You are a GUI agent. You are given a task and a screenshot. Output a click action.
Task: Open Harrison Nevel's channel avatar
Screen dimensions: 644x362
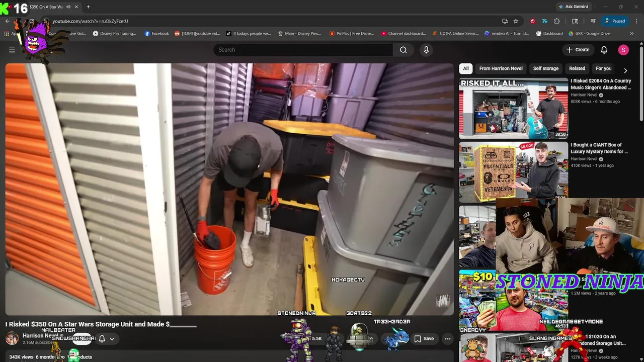tap(12, 338)
